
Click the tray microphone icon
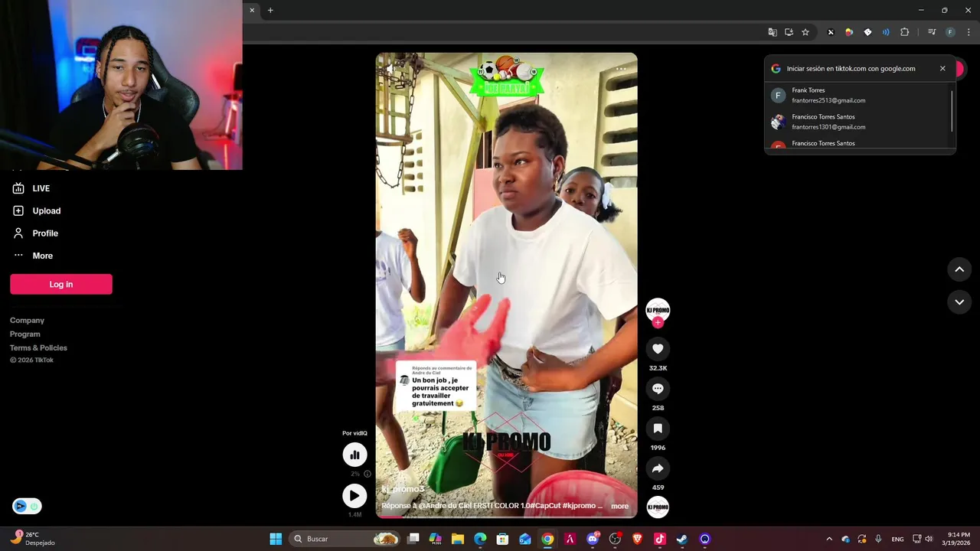pos(878,539)
